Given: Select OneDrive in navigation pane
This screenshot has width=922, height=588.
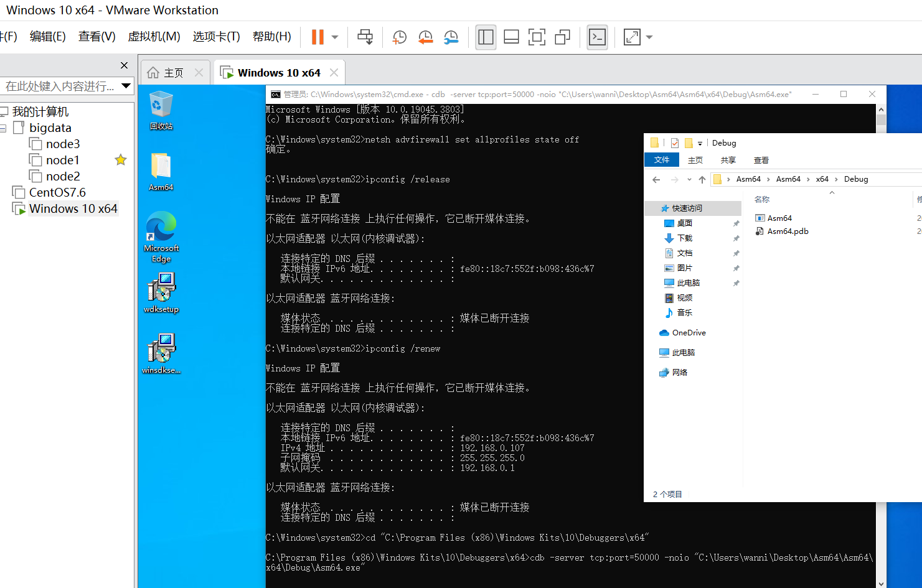Looking at the screenshot, I should tap(682, 333).
